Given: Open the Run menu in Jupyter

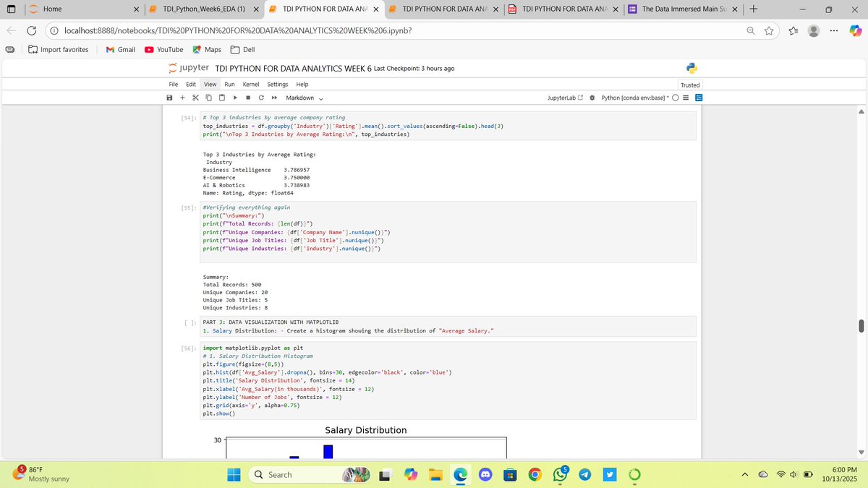Looking at the screenshot, I should click(229, 85).
